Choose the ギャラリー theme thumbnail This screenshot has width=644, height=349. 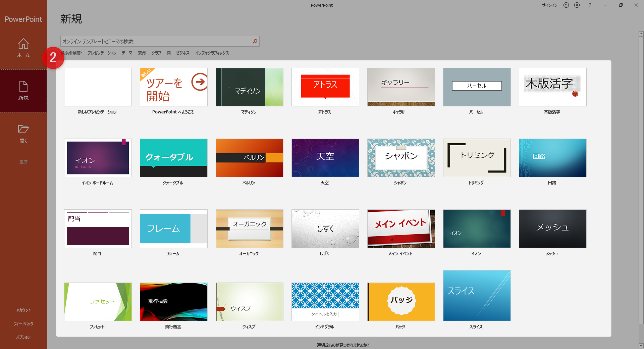(401, 87)
